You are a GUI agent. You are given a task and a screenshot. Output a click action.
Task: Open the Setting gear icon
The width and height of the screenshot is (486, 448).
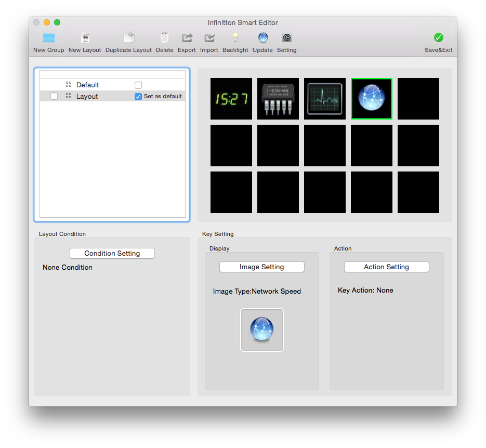point(286,38)
